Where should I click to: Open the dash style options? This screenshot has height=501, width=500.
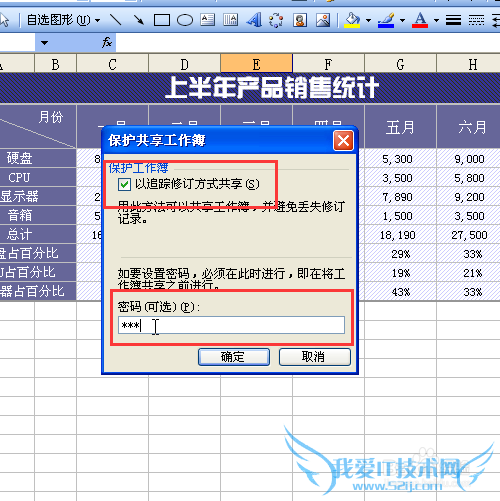(476, 20)
